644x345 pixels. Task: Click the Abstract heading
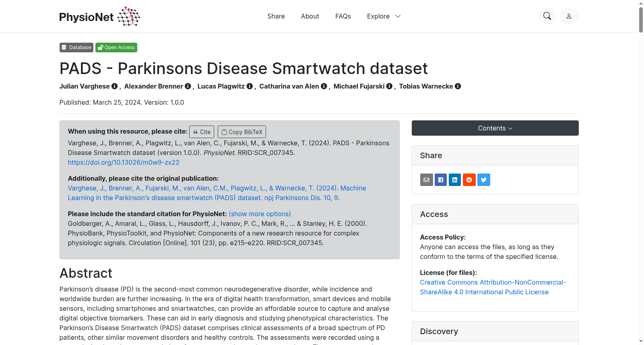tap(86, 273)
